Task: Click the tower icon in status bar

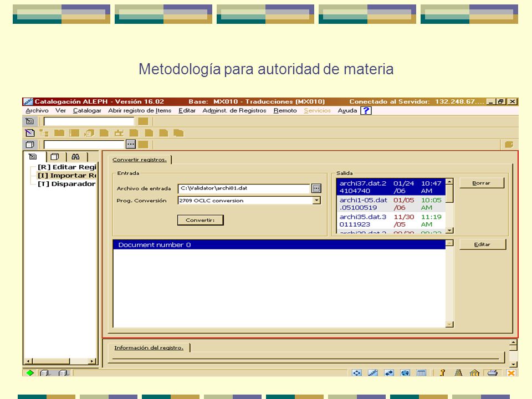Action: [x=458, y=373]
